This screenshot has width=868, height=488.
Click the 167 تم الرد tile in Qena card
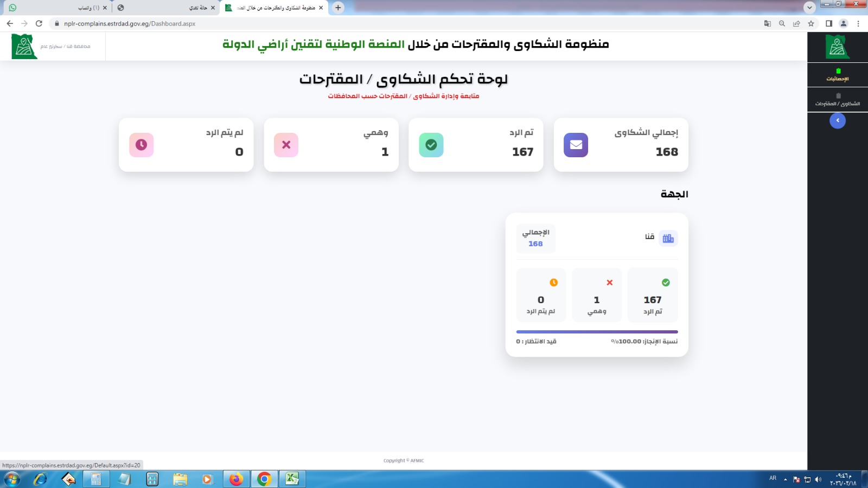(x=653, y=296)
